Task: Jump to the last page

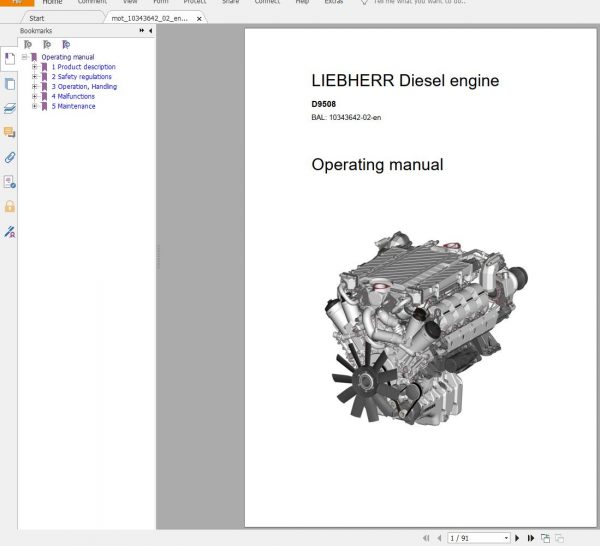Action: coord(531,538)
